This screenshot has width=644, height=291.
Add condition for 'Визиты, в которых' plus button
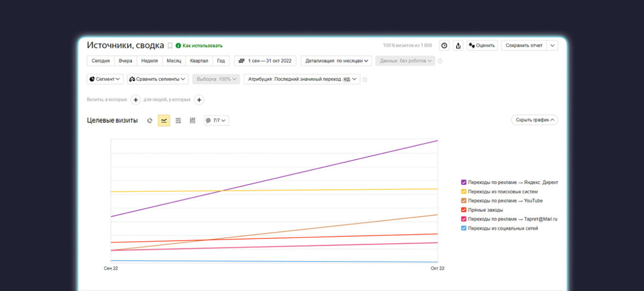[x=136, y=100]
